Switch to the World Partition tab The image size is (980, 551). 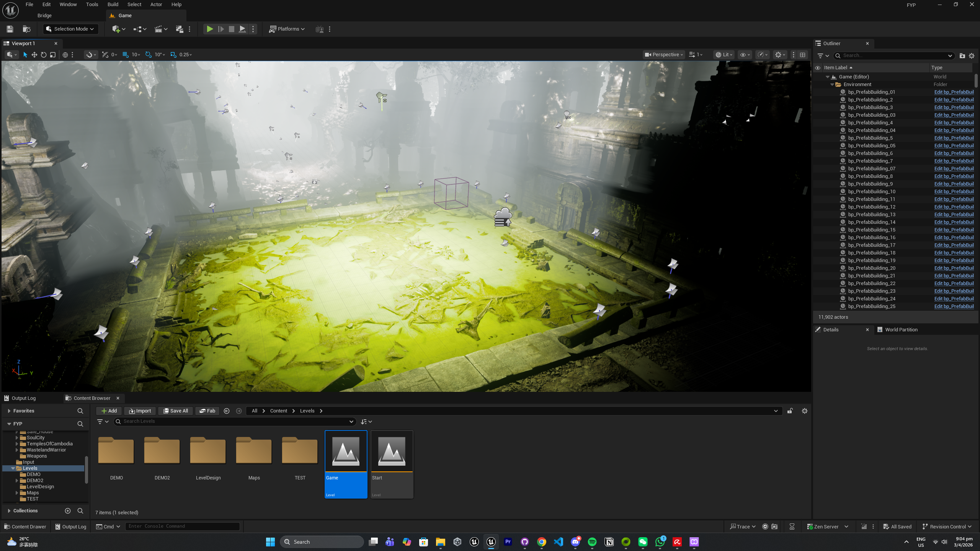(901, 330)
